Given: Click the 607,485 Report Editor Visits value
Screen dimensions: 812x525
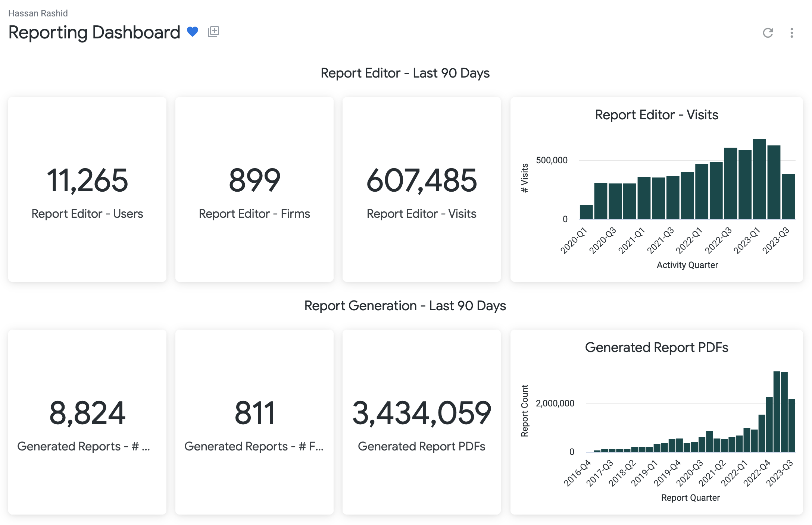Looking at the screenshot, I should click(421, 180).
